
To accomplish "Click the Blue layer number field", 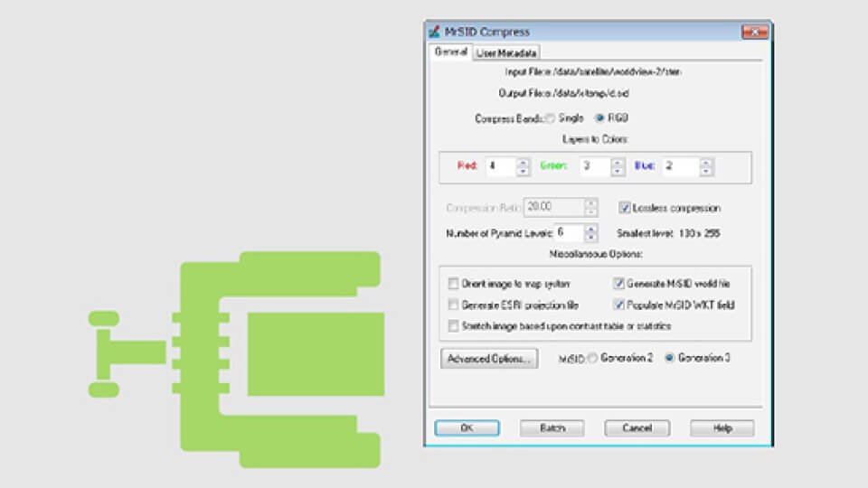I will pos(681,166).
